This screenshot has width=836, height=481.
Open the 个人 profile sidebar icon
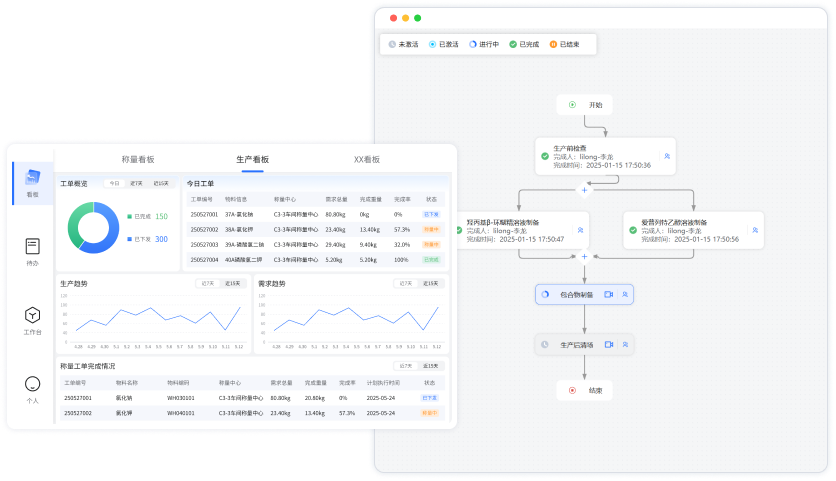tap(33, 388)
